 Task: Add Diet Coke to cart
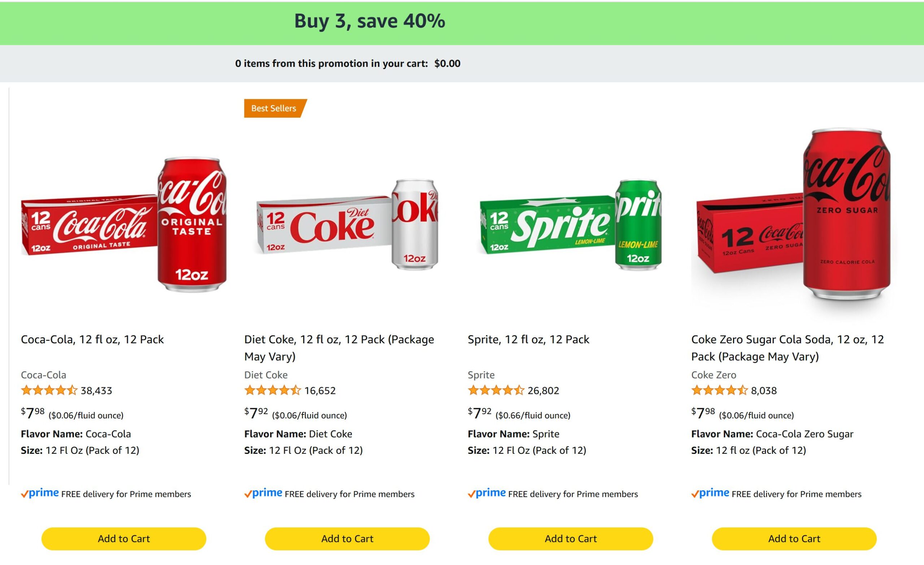click(347, 539)
